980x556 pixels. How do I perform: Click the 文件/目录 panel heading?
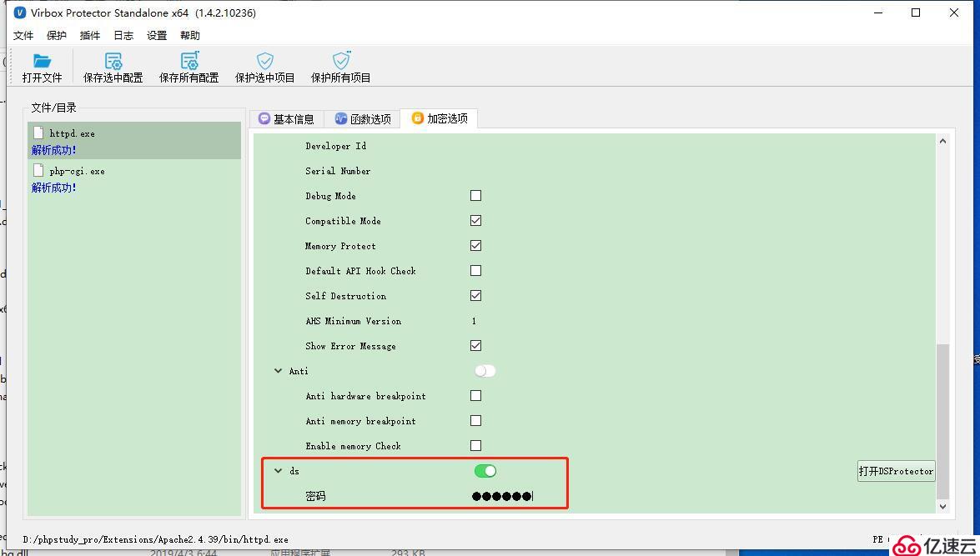tap(53, 108)
